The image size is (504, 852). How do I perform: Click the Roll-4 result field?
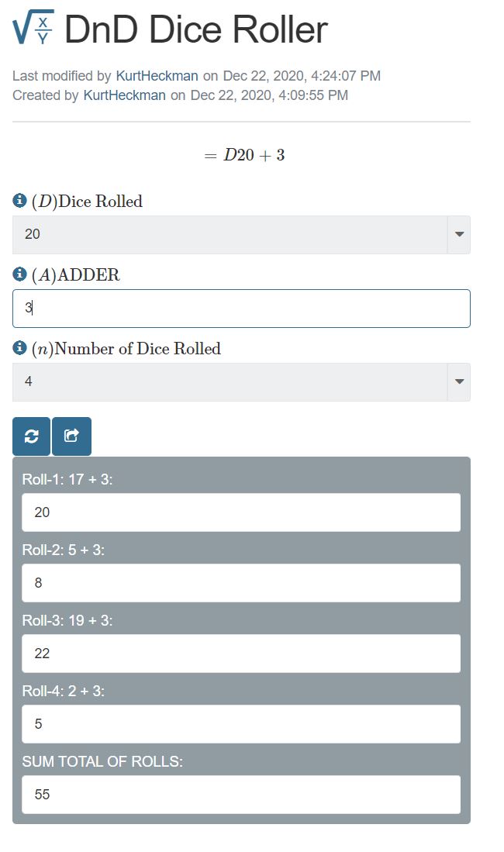click(x=241, y=724)
